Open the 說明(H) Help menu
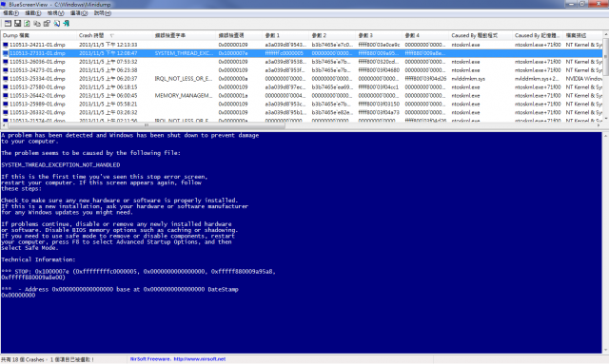Image resolution: width=609 pixels, height=364 pixels. (103, 13)
